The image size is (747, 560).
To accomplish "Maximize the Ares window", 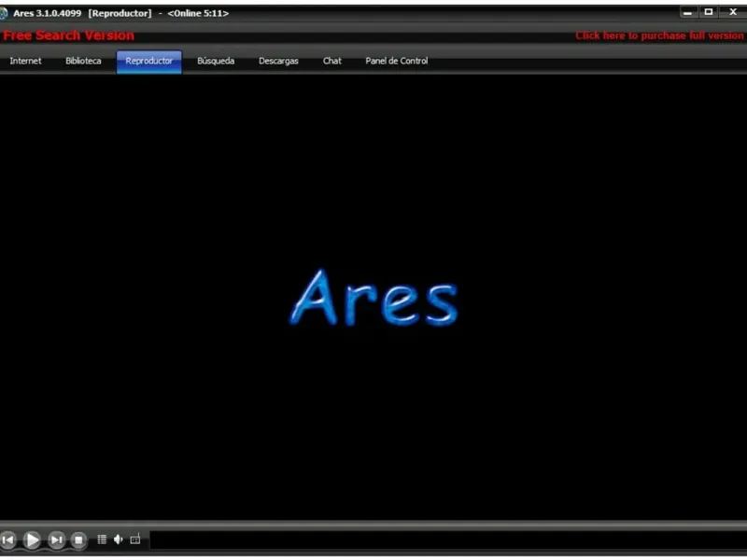I will (x=709, y=12).
